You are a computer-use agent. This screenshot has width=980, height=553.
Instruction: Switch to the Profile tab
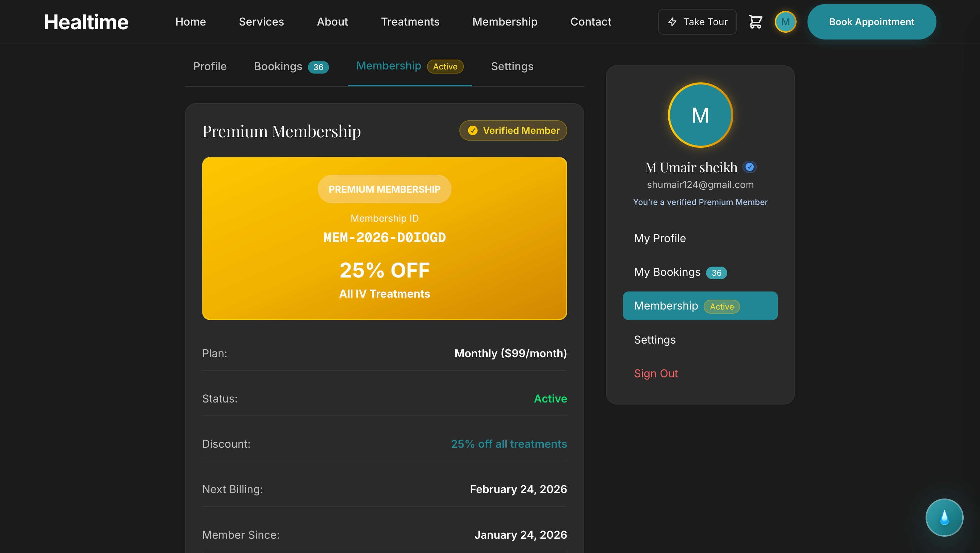(x=210, y=66)
